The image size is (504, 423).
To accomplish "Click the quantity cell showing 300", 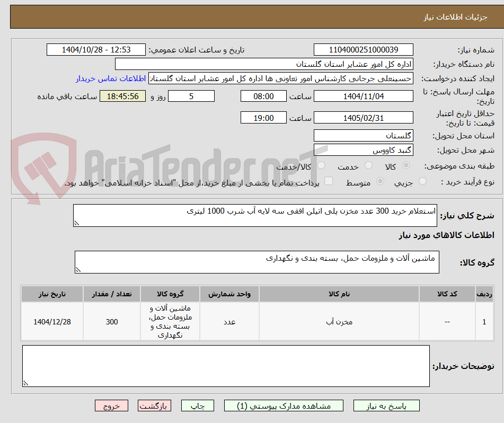I will [112, 321].
